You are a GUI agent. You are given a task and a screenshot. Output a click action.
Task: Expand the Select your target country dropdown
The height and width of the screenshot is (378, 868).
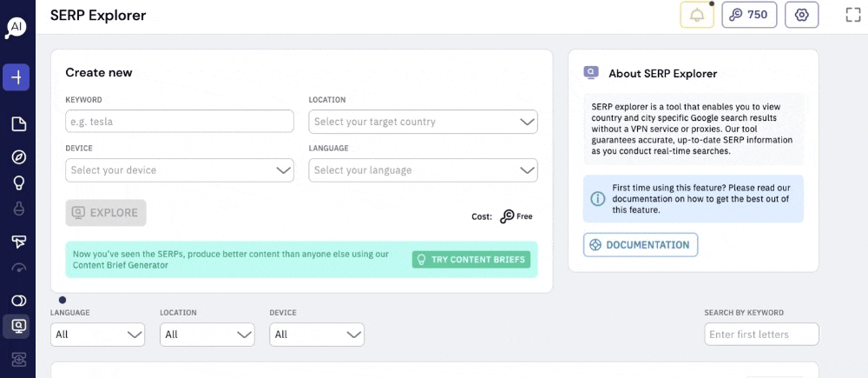[423, 122]
